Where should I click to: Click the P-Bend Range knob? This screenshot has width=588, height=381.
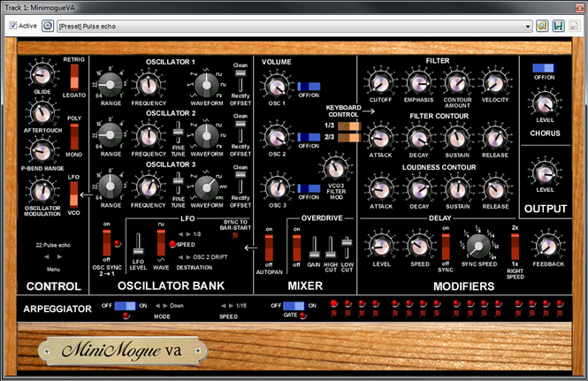tap(42, 151)
